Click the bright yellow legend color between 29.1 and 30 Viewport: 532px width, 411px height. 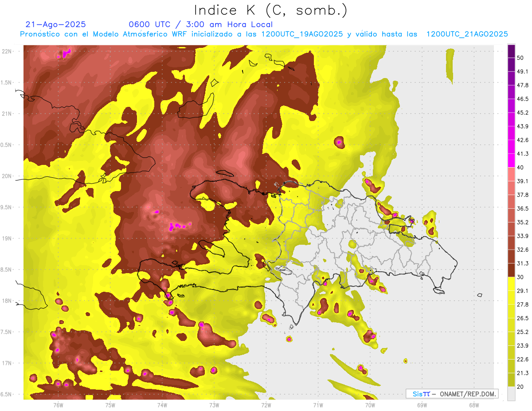(511, 284)
